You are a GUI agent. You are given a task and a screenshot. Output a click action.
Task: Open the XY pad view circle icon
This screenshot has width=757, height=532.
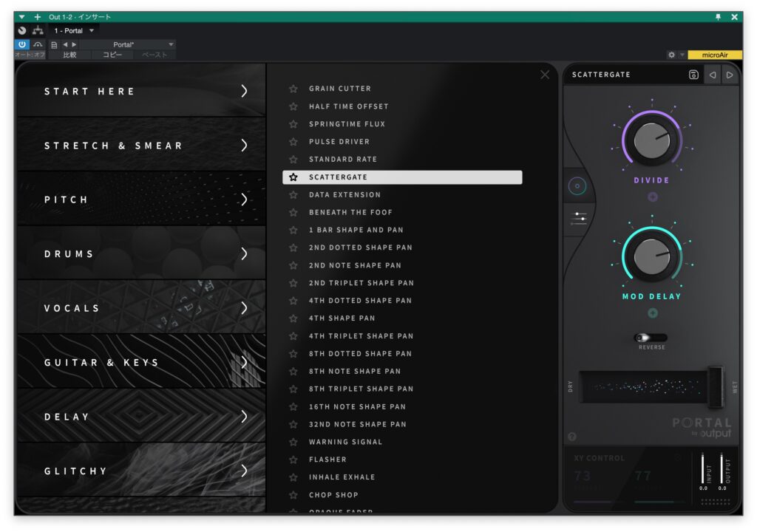tap(577, 187)
